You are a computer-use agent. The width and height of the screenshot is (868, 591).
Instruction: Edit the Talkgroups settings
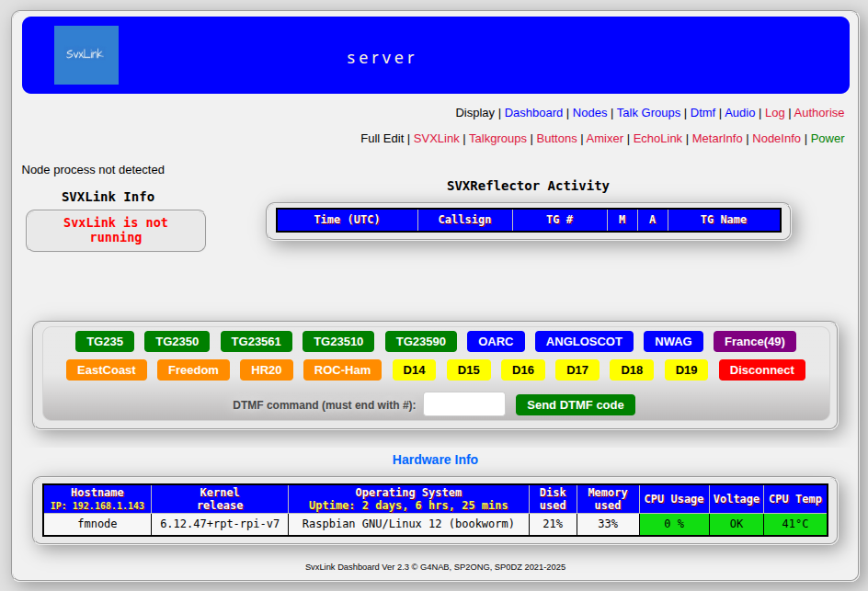click(497, 138)
